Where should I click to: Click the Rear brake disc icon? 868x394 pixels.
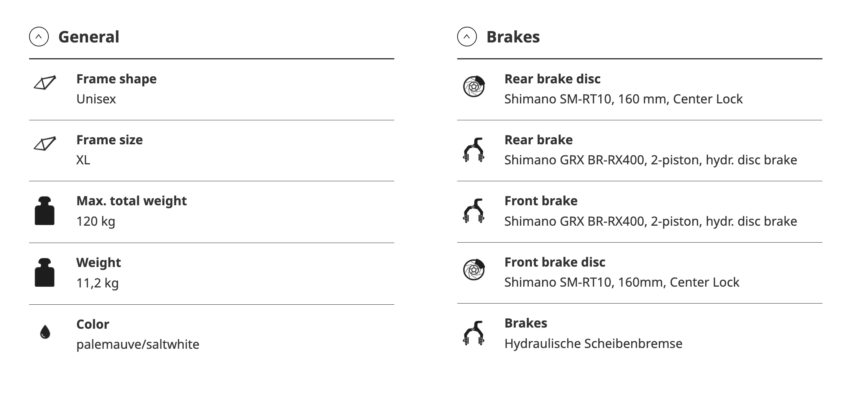click(474, 87)
